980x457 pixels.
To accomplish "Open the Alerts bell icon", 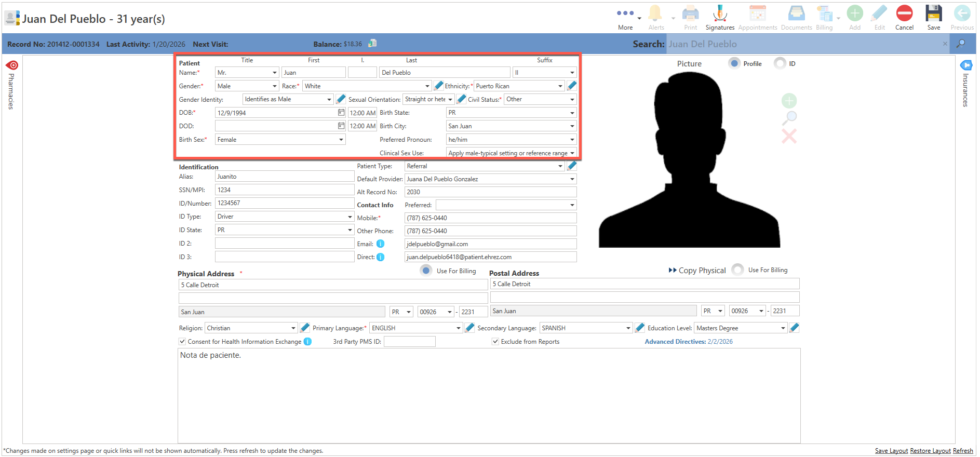I will [656, 18].
